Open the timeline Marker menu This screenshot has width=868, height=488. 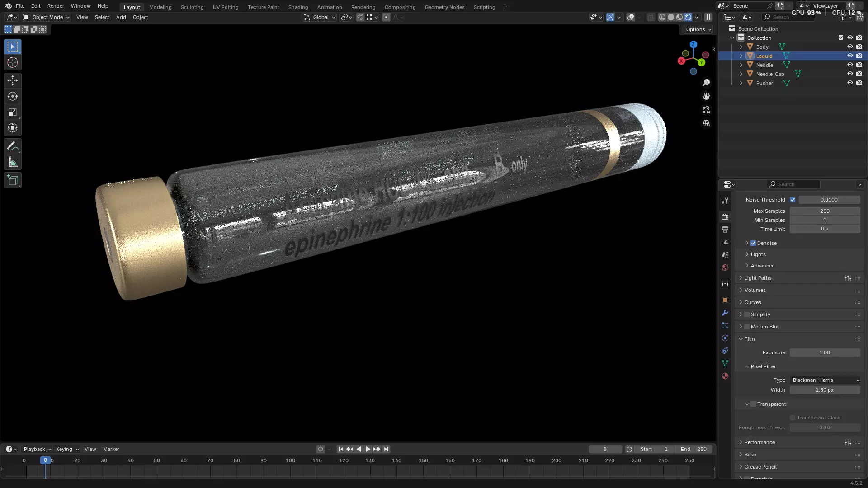[x=111, y=449]
